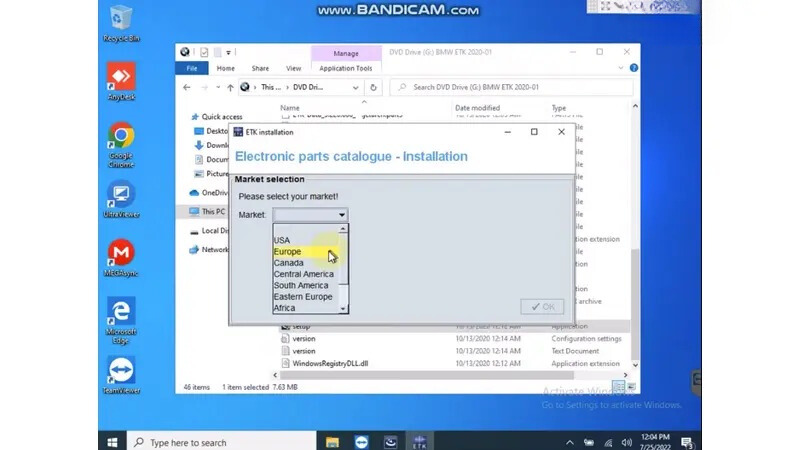Viewport: 800px width, 450px height.
Task: Click market list scrollbar down arrow
Action: pyautogui.click(x=344, y=309)
